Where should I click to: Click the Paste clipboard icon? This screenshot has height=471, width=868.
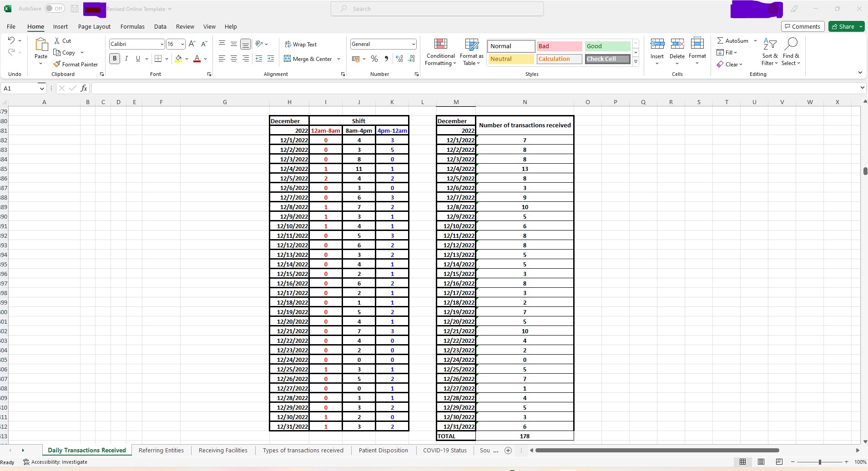[x=41, y=45]
